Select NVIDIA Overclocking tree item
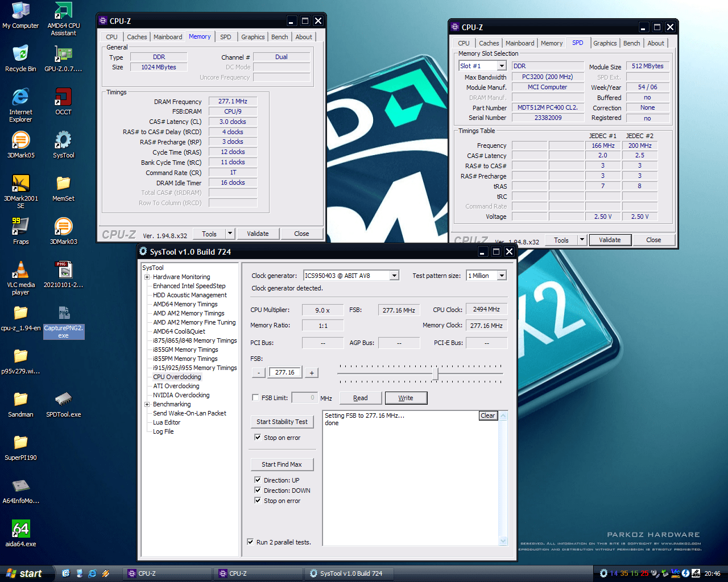Image resolution: width=728 pixels, height=582 pixels. pos(181,395)
